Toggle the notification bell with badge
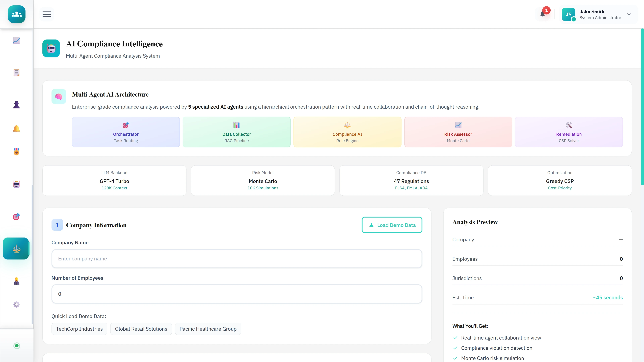The width and height of the screenshot is (644, 362). [543, 14]
